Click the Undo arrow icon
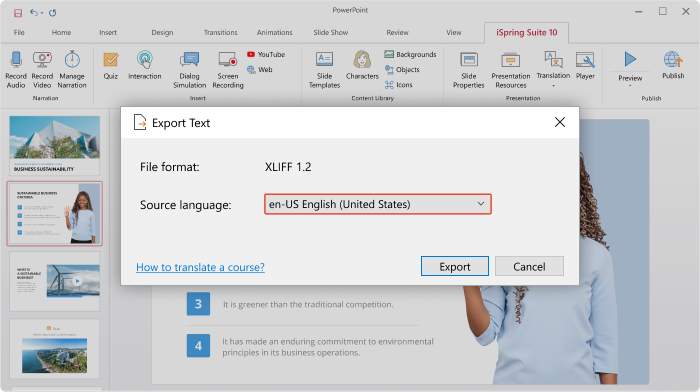This screenshot has width=700, height=392. [34, 13]
